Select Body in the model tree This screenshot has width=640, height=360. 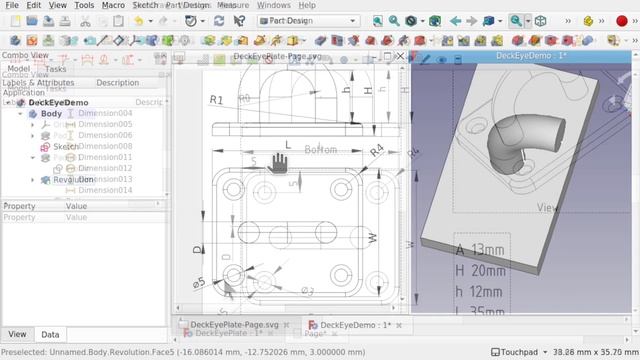[51, 114]
